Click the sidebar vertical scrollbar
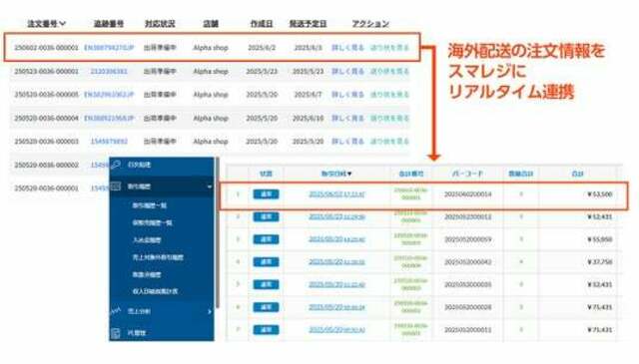639x364 pixels. (x=218, y=232)
